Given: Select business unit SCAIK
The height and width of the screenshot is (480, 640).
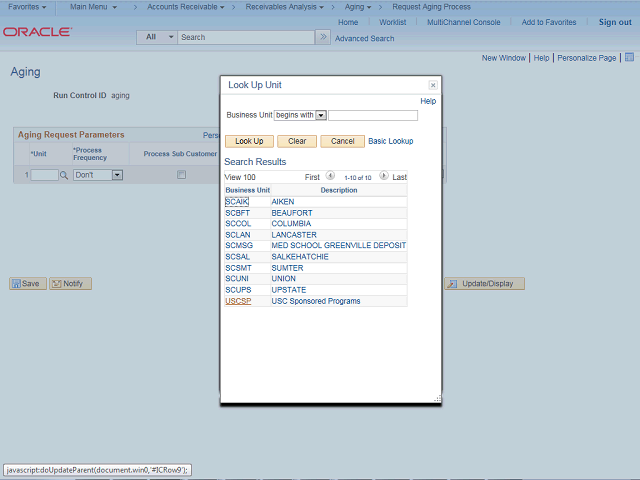Looking at the screenshot, I should [237, 202].
